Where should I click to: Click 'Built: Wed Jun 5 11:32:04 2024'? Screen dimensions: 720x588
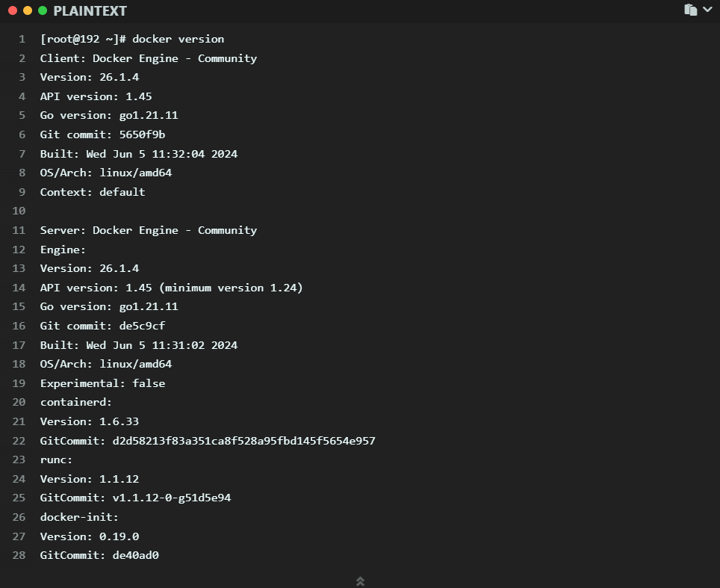(x=139, y=154)
